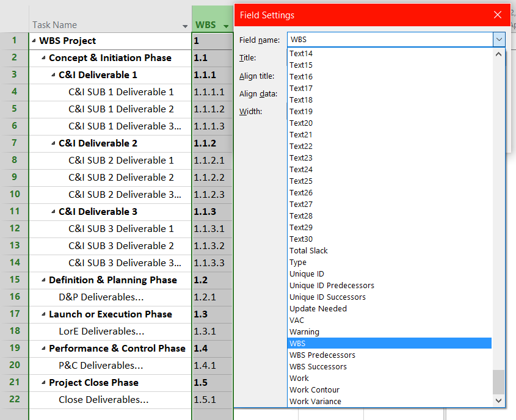Select the highlighted WBS list option
Viewport: 516px width, 420px height.
pyautogui.click(x=390, y=343)
